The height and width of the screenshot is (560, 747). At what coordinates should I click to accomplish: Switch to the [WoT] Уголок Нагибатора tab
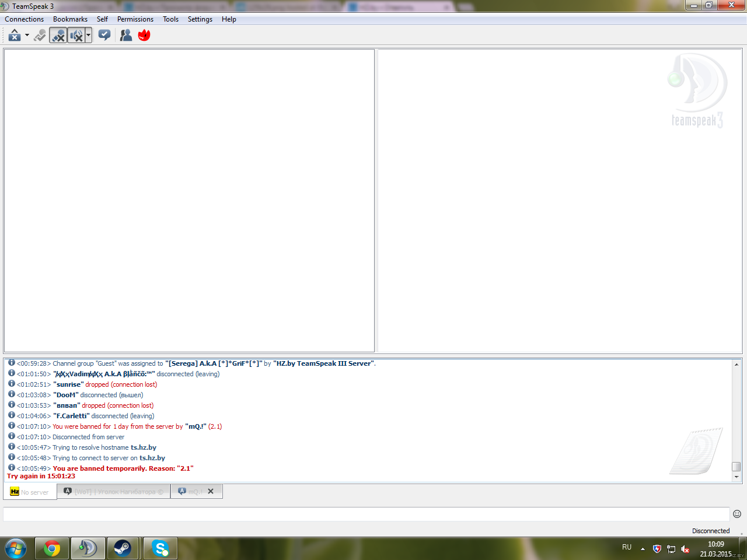click(x=114, y=492)
